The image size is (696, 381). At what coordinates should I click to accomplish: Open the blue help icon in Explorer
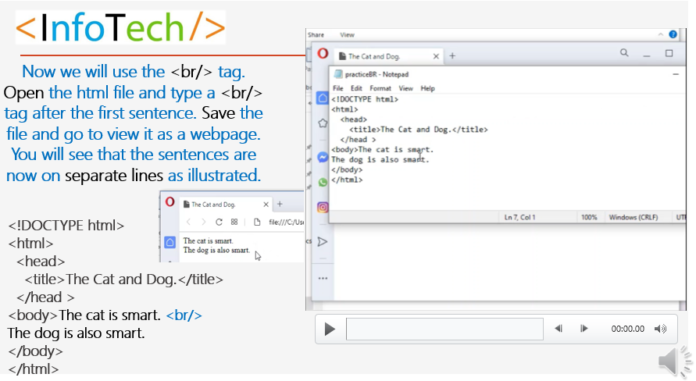pos(673,34)
